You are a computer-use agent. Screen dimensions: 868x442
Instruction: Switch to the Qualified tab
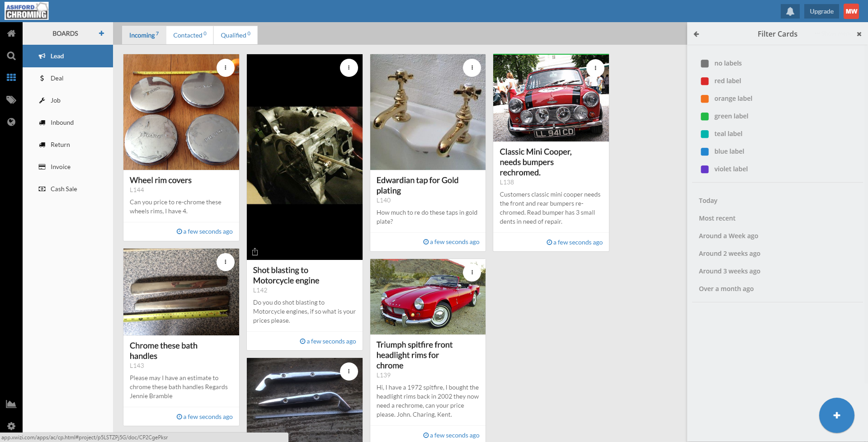click(235, 35)
